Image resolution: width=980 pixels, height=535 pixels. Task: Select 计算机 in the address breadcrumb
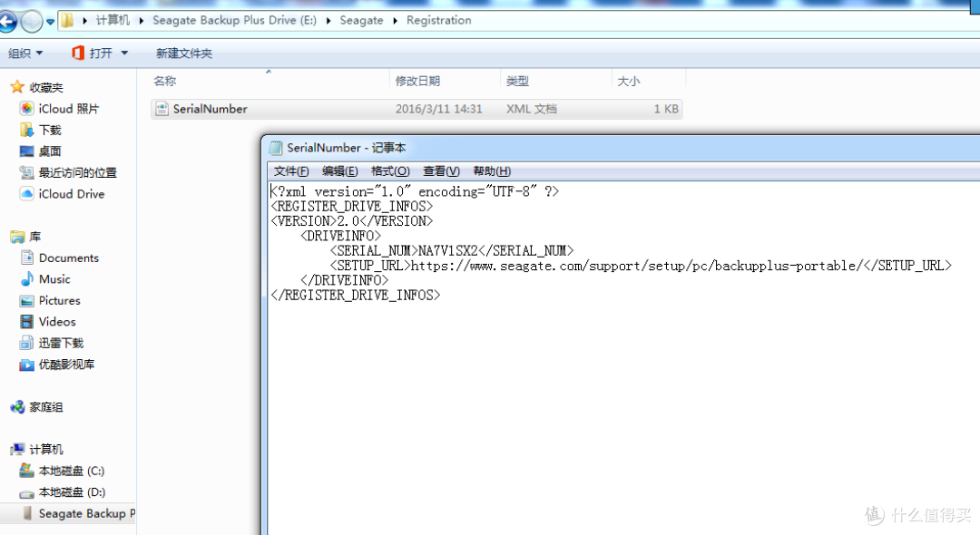[x=113, y=20]
